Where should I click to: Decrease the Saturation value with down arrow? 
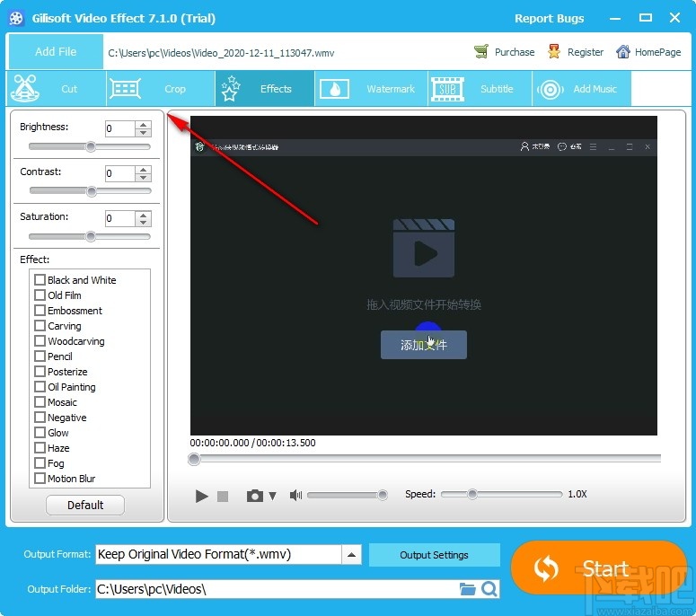143,223
